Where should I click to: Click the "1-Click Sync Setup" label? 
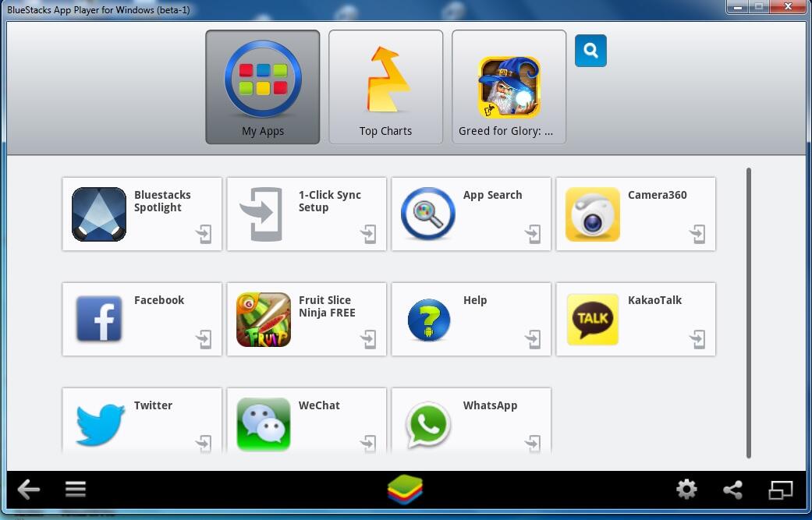[x=330, y=201]
